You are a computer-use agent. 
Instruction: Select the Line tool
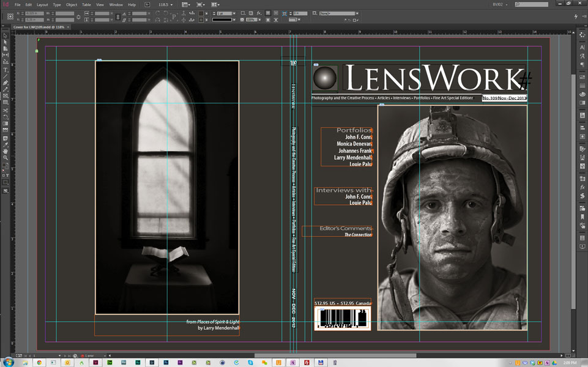pos(6,76)
